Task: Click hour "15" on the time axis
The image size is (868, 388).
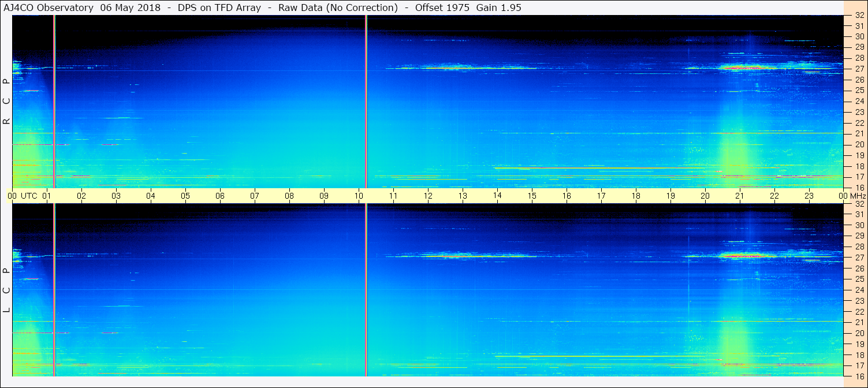Action: pos(532,196)
